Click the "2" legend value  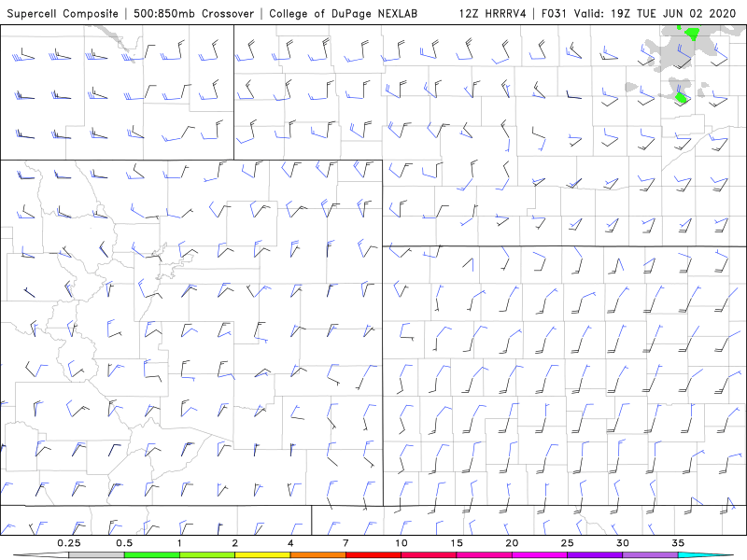(235, 543)
